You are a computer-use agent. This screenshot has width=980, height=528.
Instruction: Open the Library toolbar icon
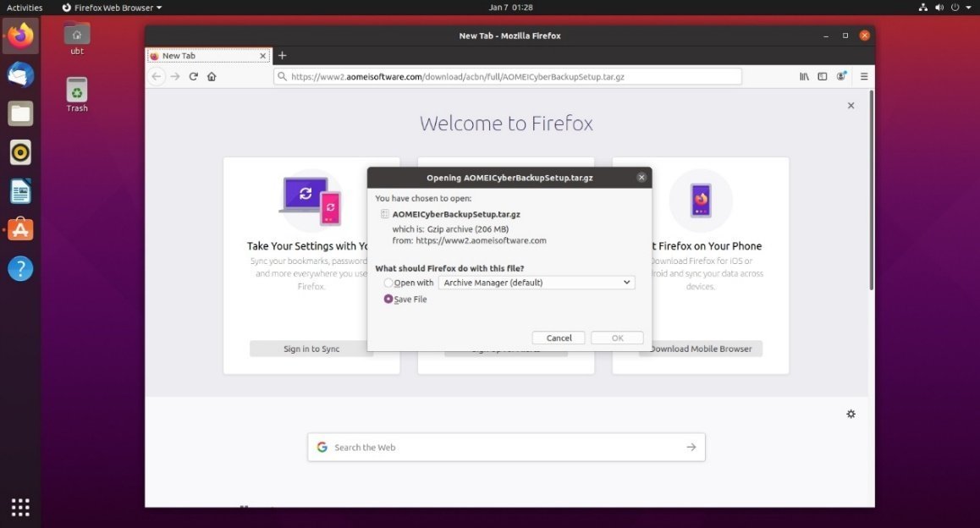tap(804, 76)
